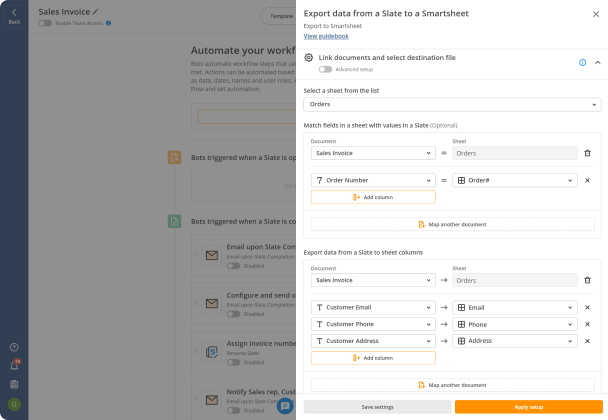Viewport: 608px width, 420px height.
Task: Open the notifications bell icon
Action: tap(14, 365)
